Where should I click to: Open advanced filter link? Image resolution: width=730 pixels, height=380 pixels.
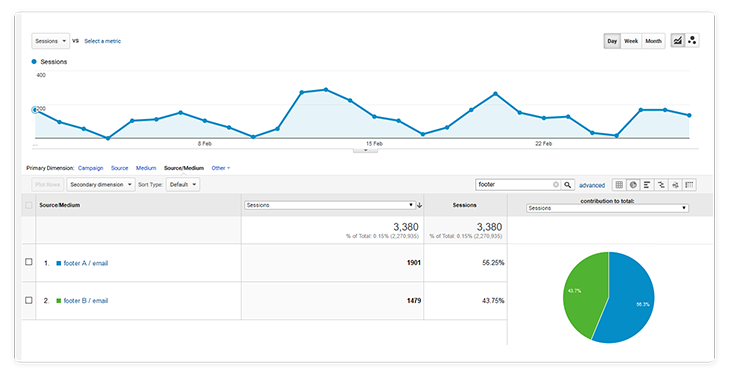click(592, 185)
